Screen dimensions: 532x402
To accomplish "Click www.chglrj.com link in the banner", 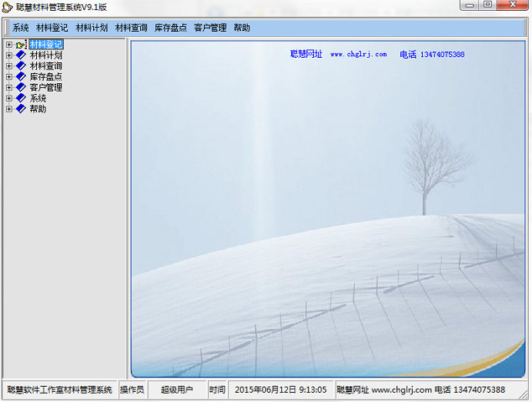I will pos(358,55).
